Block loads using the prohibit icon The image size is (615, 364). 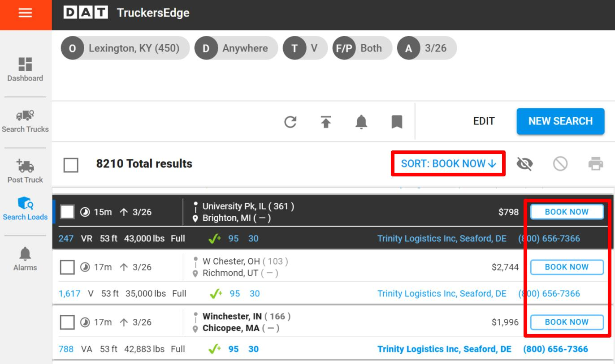point(560,163)
